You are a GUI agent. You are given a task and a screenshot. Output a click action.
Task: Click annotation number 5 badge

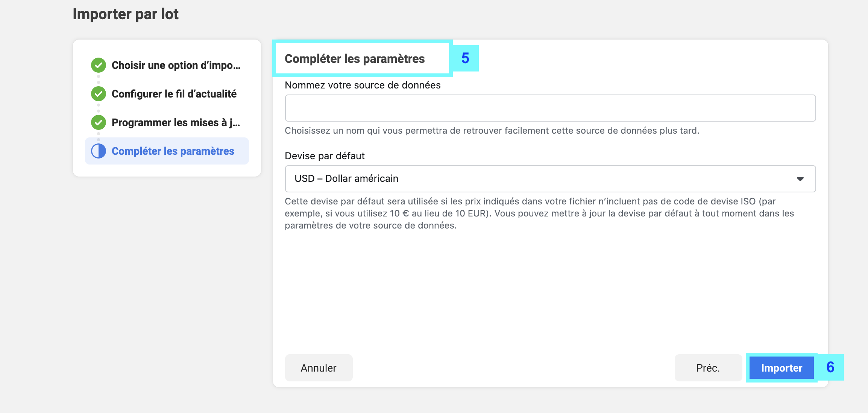point(465,58)
